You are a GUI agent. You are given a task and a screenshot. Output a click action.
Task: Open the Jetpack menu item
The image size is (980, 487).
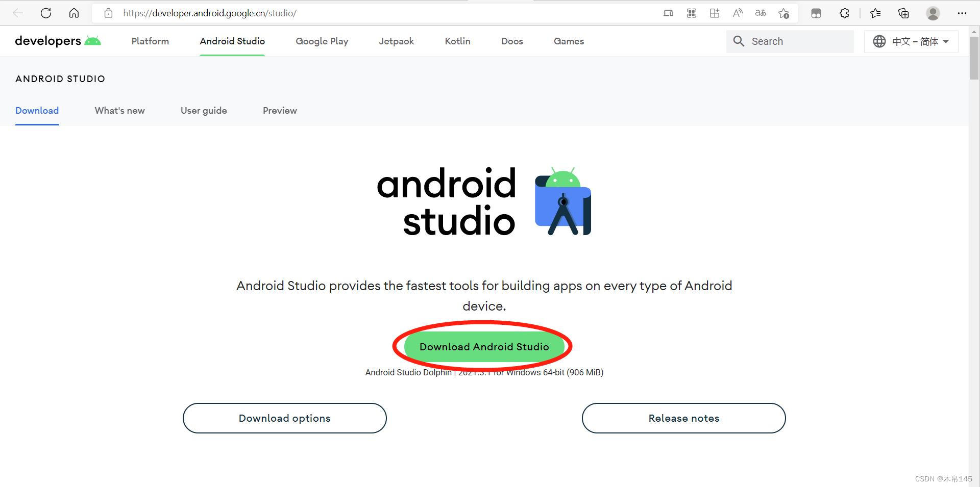[396, 41]
